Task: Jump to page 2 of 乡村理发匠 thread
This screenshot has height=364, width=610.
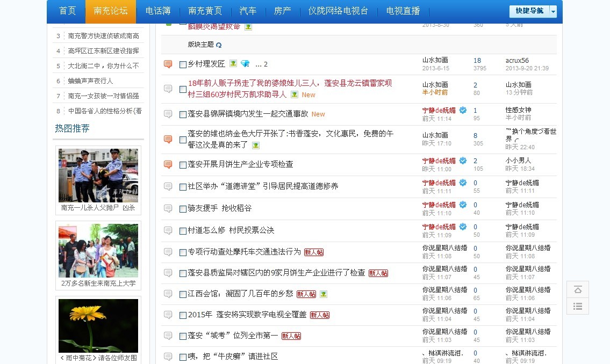Action: click(265, 64)
